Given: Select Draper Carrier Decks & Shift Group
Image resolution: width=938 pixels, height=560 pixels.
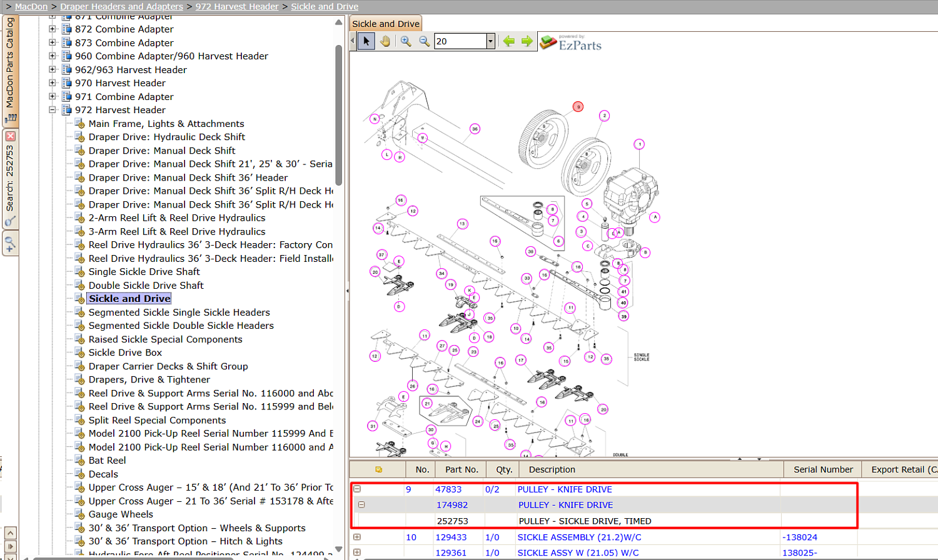Looking at the screenshot, I should click(168, 366).
